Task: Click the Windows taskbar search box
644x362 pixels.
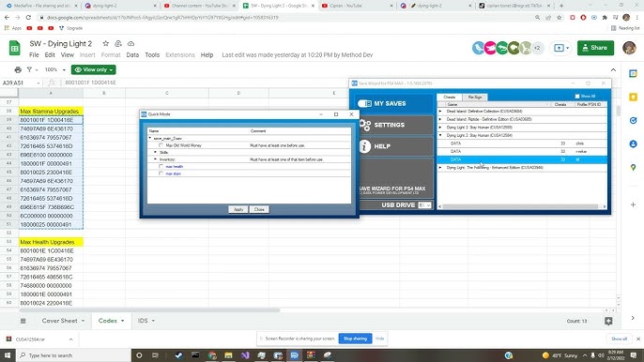Action: coord(73,355)
